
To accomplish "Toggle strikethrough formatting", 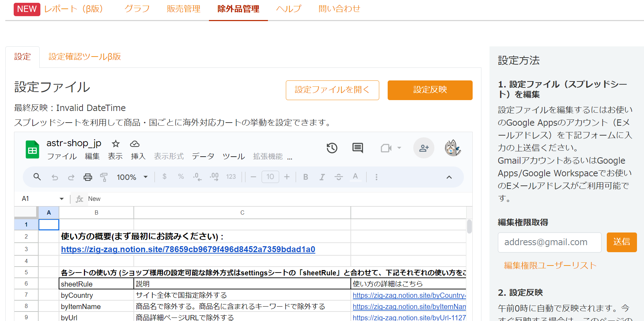I will [339, 177].
